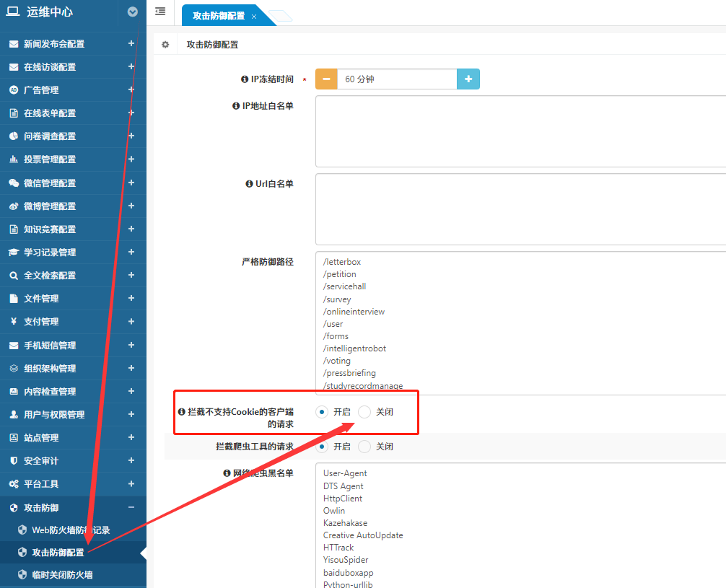Open 站点管理 in the sidebar
This screenshot has width=726, height=588.
click(x=41, y=438)
